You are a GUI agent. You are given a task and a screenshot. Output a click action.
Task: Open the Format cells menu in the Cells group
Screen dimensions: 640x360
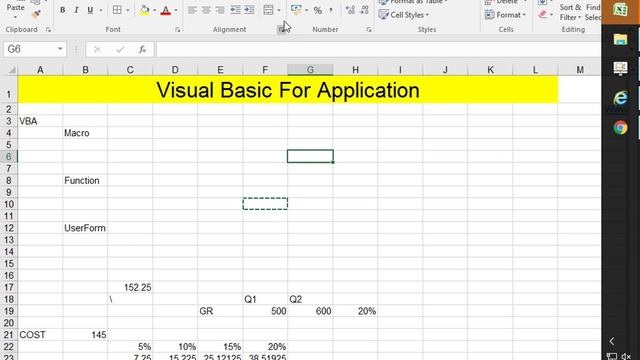504,15
